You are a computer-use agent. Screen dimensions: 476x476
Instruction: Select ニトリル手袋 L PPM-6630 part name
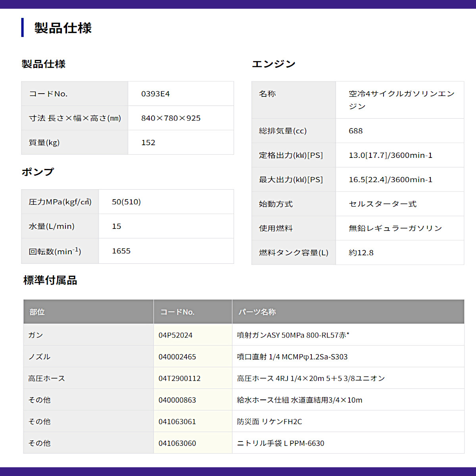point(281,443)
